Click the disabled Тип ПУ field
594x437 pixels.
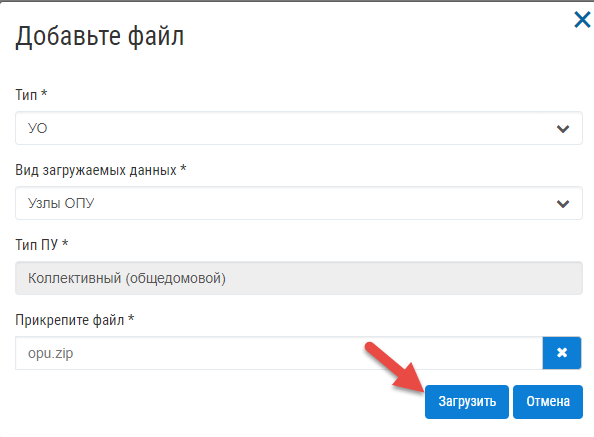point(299,278)
